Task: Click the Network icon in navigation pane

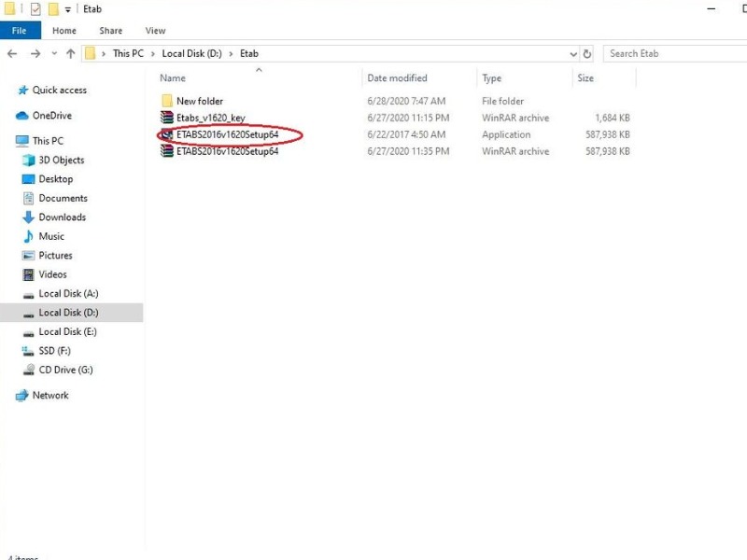Action: click(x=24, y=395)
